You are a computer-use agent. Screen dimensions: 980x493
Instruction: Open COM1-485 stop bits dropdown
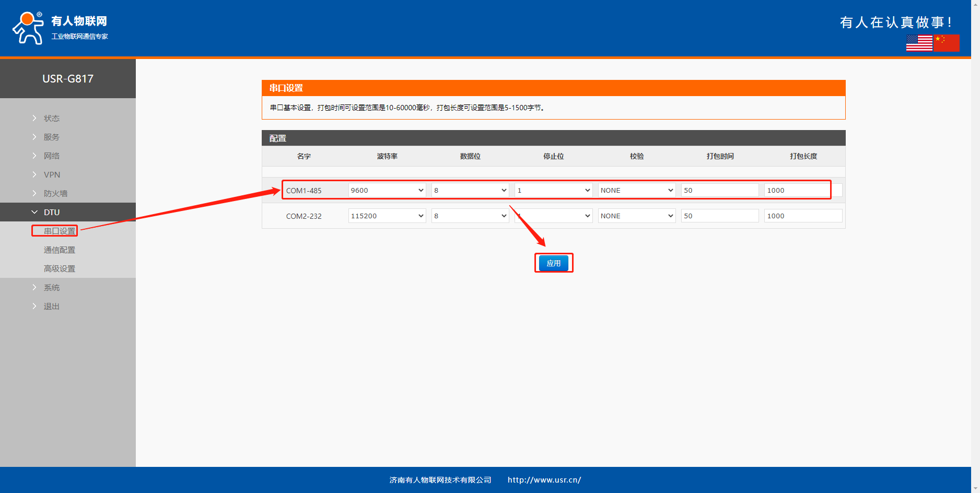(x=553, y=190)
